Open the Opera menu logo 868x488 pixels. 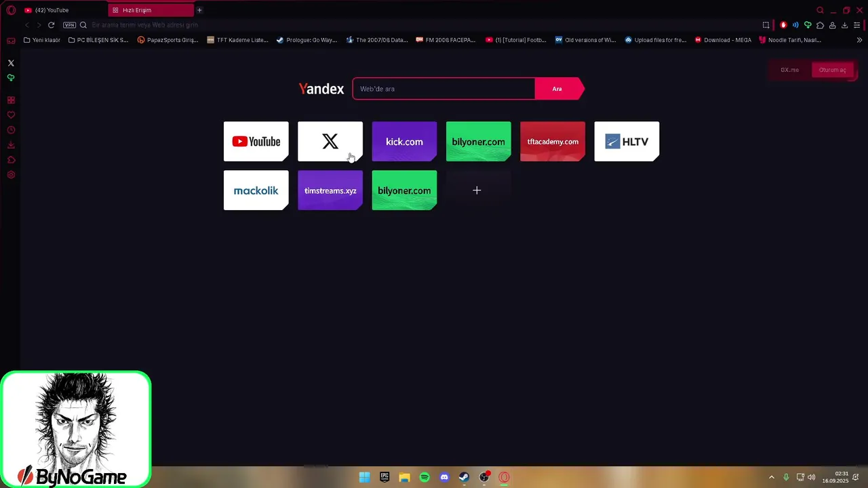pyautogui.click(x=11, y=10)
